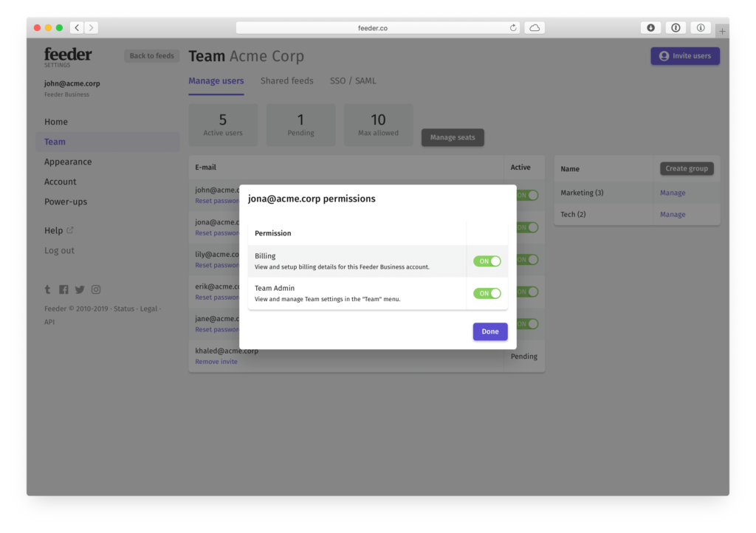Open Status link in footer

coord(124,309)
